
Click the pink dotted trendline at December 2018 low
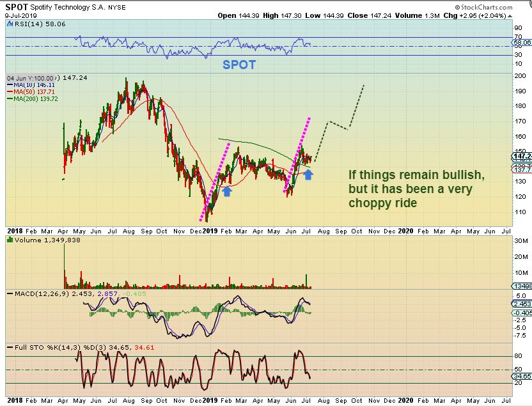coord(215,178)
